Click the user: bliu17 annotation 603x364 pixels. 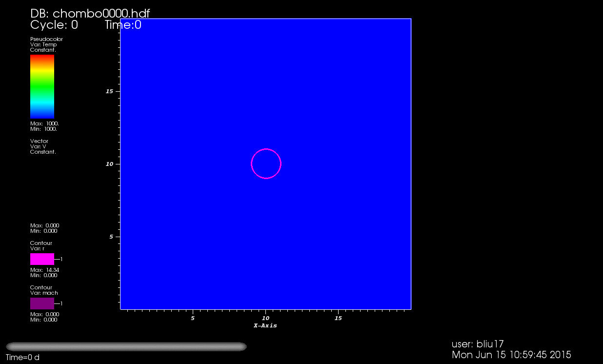(478, 344)
